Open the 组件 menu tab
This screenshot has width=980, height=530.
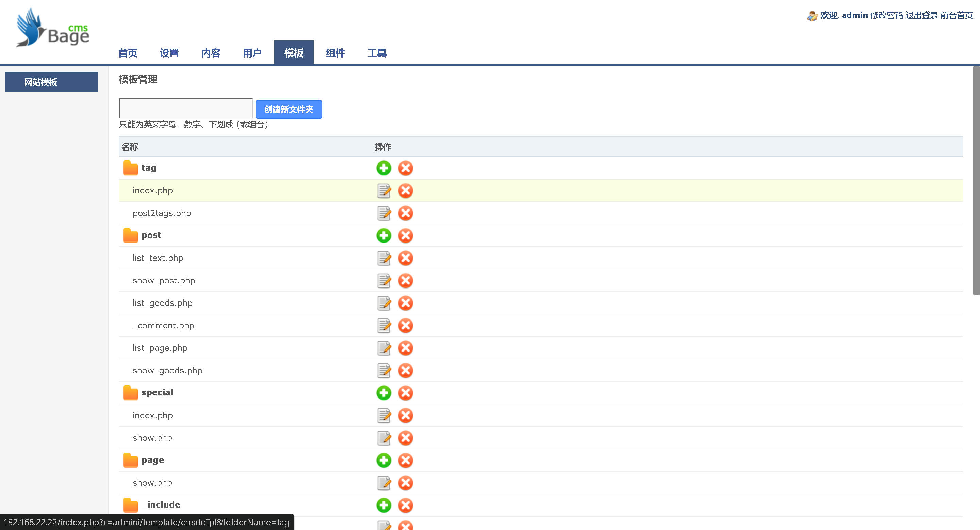click(335, 53)
